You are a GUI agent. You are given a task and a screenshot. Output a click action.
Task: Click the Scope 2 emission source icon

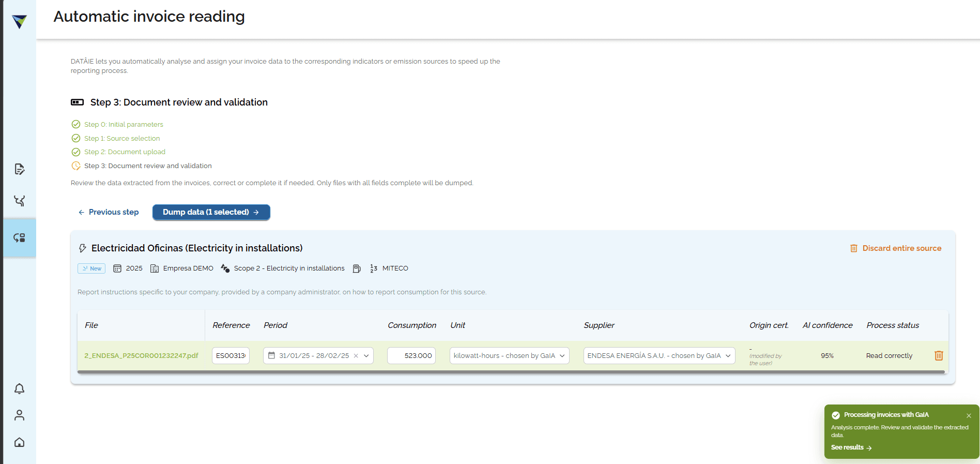[225, 268]
